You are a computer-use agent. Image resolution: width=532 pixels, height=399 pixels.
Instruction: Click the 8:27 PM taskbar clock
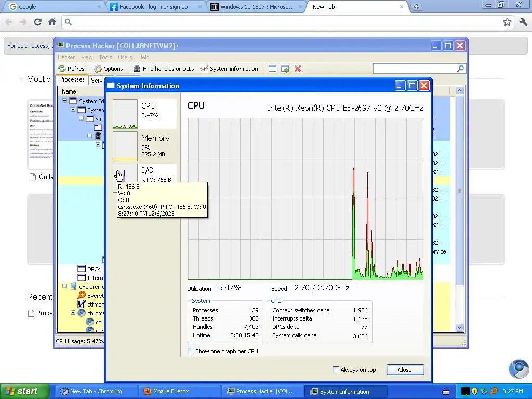coord(512,391)
